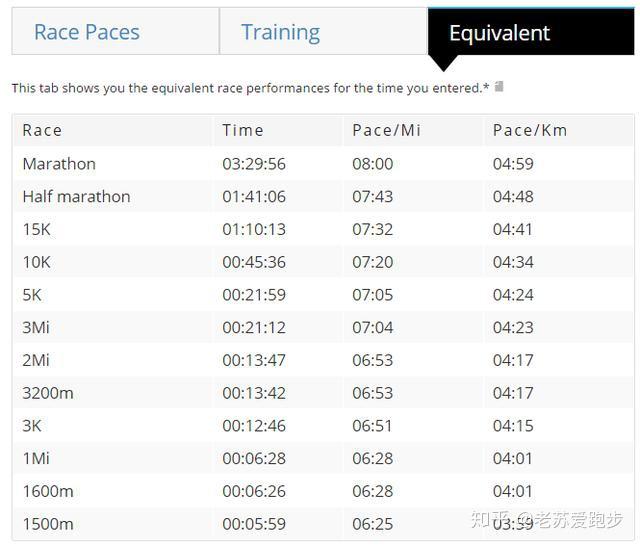The image size is (640, 546).
Task: Click the 1600m row label
Action: (48, 491)
